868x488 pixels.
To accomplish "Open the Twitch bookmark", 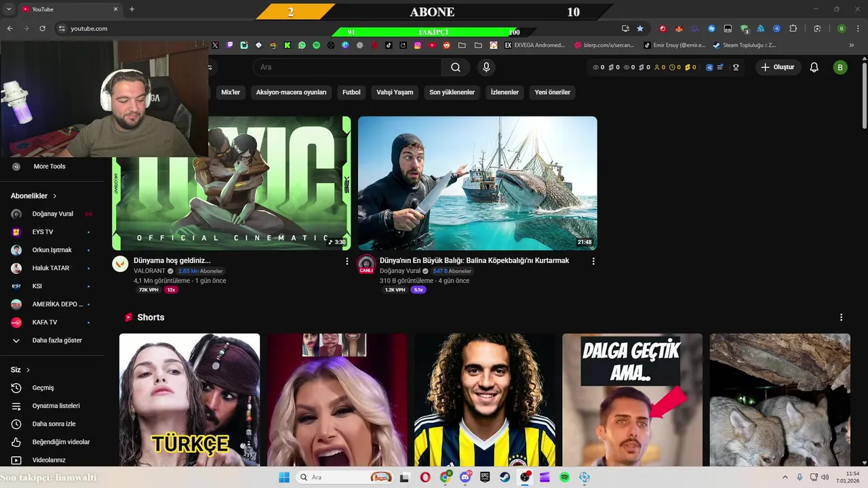I will tap(230, 45).
